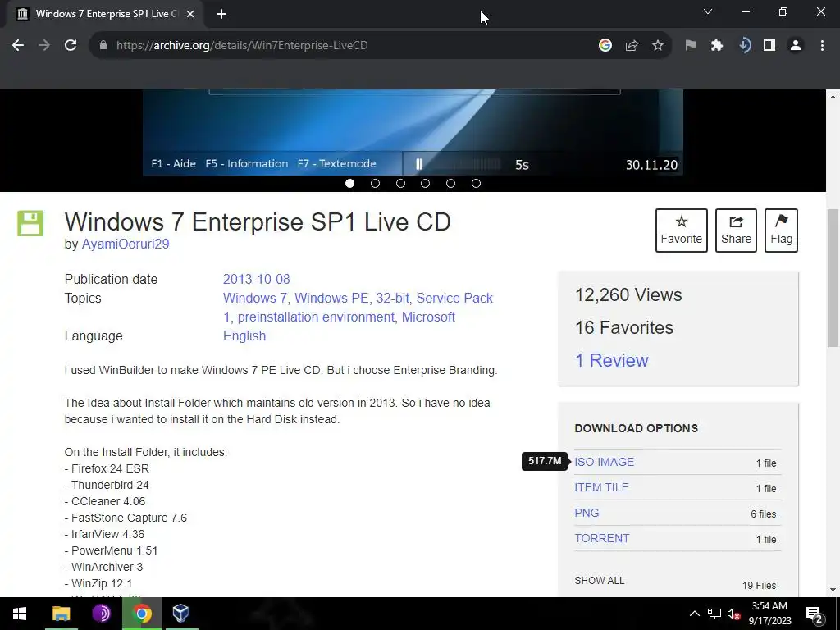The height and width of the screenshot is (630, 840).
Task: Click the English language link
Action: click(244, 336)
